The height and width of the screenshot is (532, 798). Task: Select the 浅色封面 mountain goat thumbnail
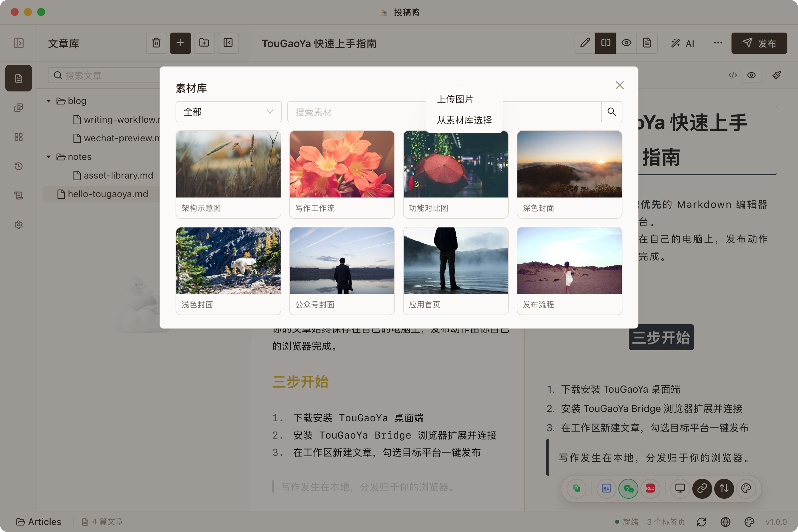coord(228,271)
